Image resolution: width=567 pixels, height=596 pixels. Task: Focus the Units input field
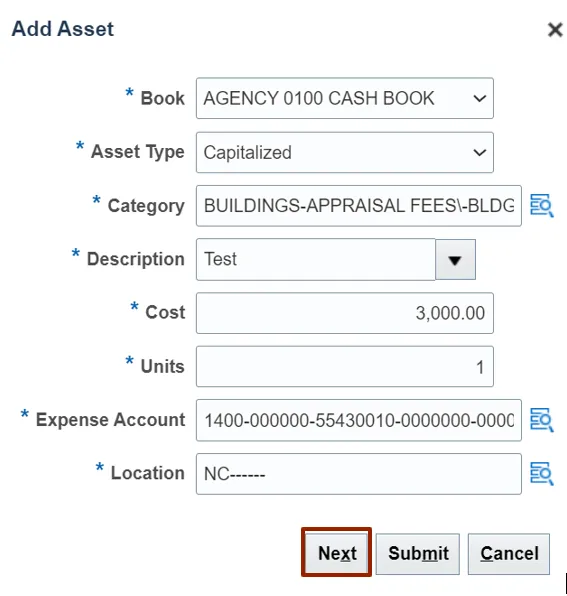345,367
